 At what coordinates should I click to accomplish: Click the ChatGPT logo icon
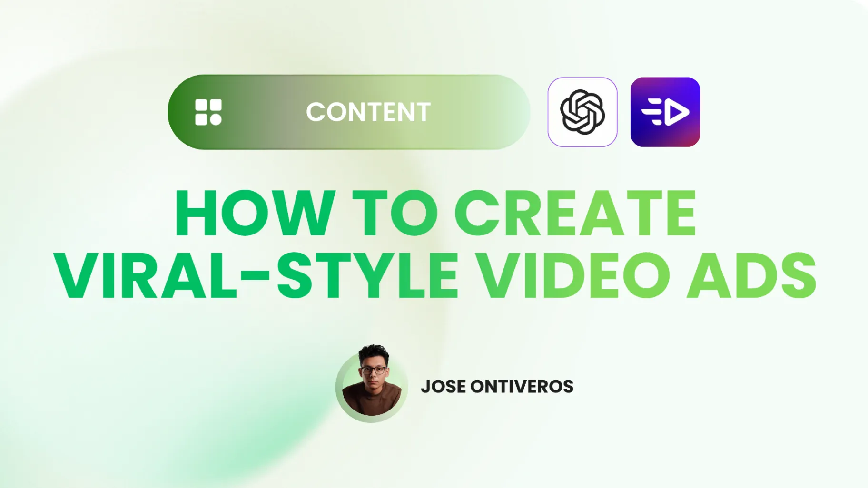pos(582,112)
